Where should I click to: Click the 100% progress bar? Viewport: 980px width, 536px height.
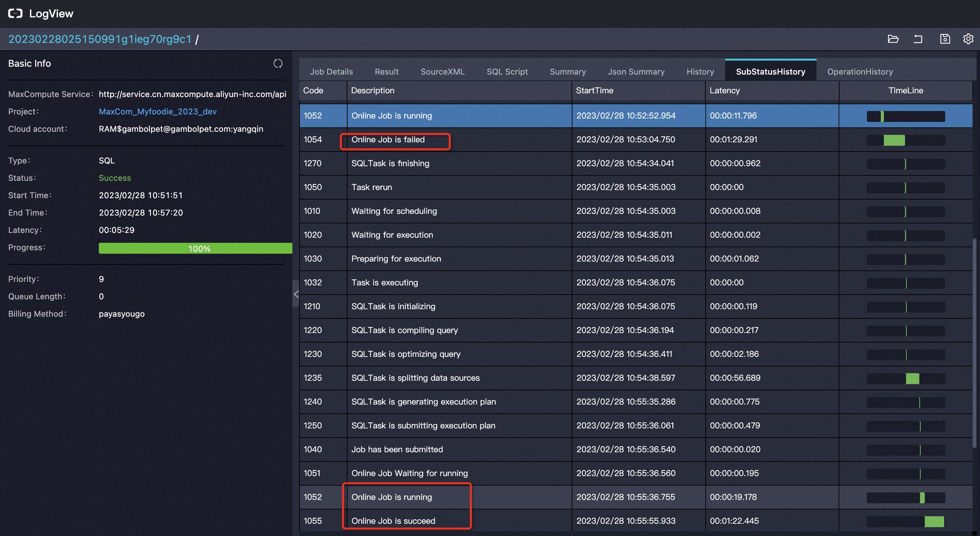[196, 248]
